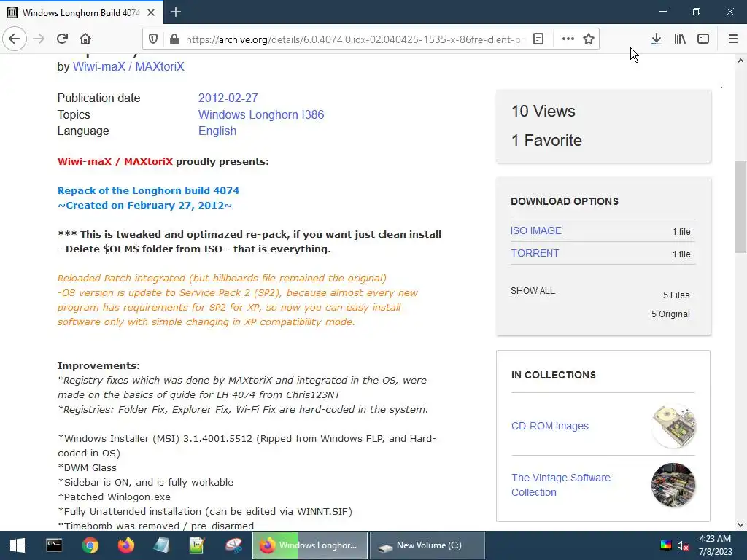Open CD-ROM Images collection link
Image resolution: width=747 pixels, height=560 pixels.
(550, 426)
